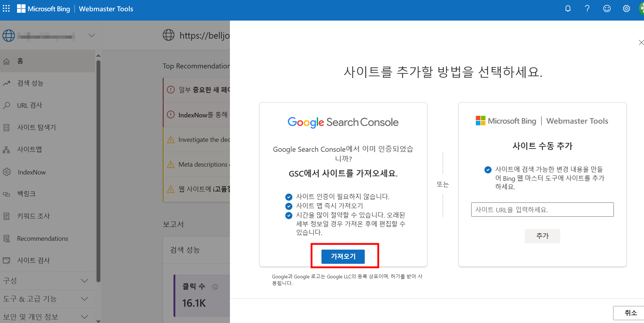Click the 일부 중요한 새 페이지 recommendation
Screen dimensions: 644x323
pos(197,90)
